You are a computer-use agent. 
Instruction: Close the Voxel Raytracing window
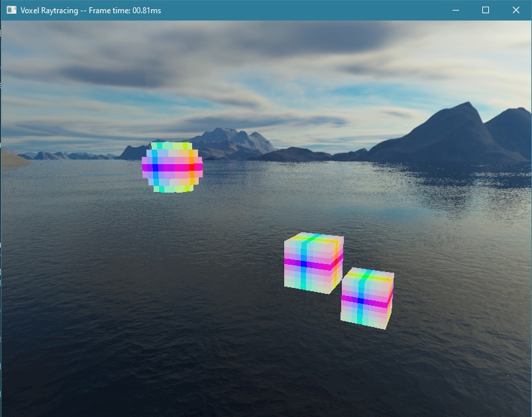pos(515,10)
